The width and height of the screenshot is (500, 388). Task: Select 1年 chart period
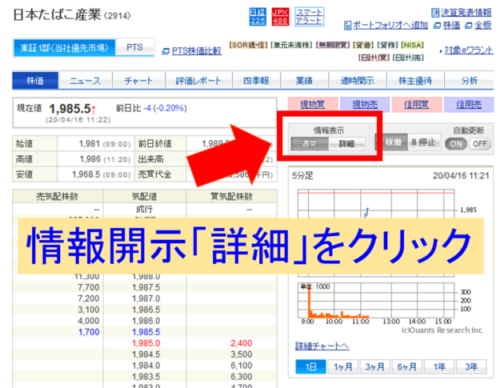pyautogui.click(x=439, y=367)
